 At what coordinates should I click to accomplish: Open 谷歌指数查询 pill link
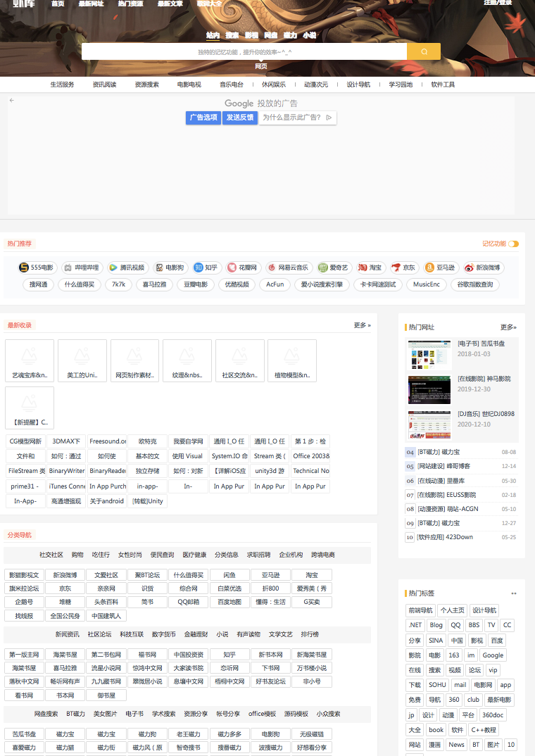coord(475,284)
